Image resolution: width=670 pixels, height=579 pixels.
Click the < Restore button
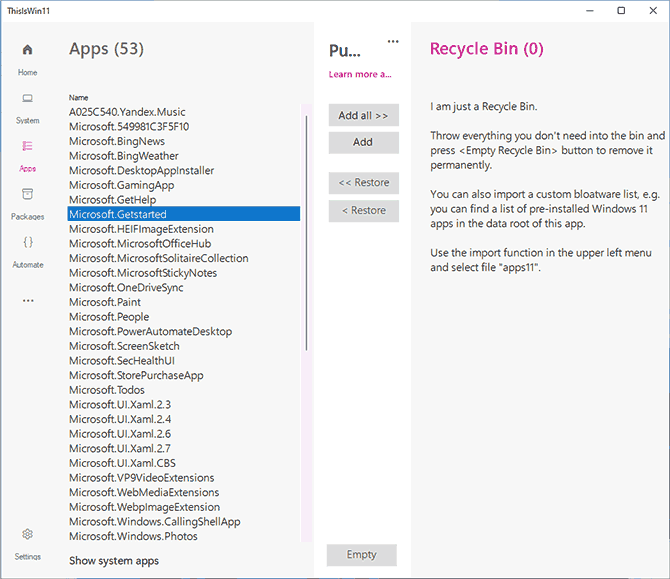click(364, 211)
